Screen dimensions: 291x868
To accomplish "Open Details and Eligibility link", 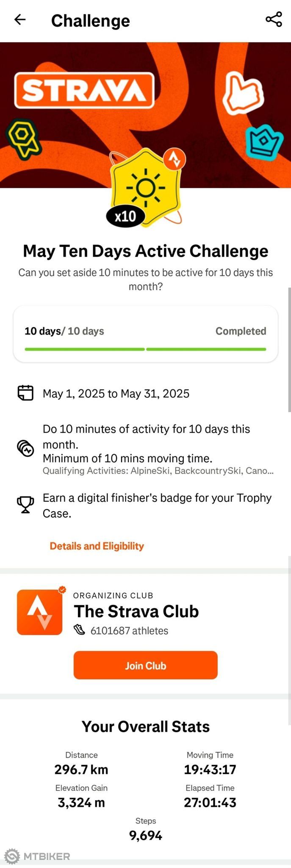I will tap(97, 546).
